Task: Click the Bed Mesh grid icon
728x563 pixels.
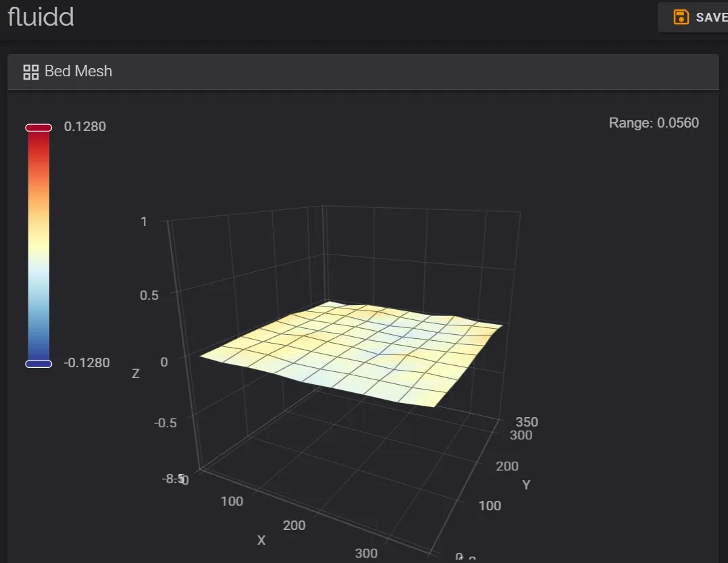Action: pos(31,72)
